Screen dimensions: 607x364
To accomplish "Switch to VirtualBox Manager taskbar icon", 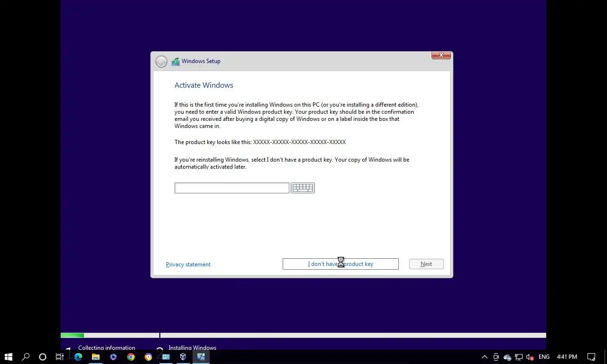I will [x=184, y=357].
